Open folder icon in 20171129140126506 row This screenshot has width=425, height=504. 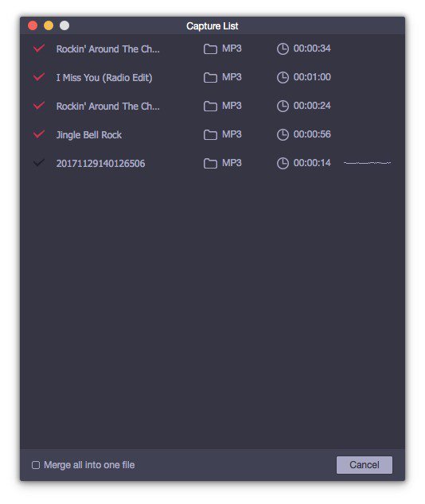210,164
